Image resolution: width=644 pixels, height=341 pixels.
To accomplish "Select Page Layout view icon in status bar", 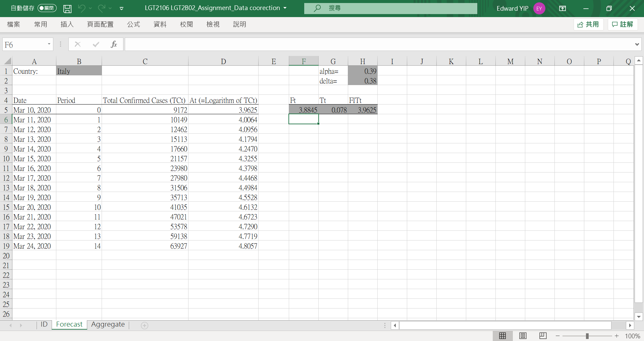I will pos(523,336).
